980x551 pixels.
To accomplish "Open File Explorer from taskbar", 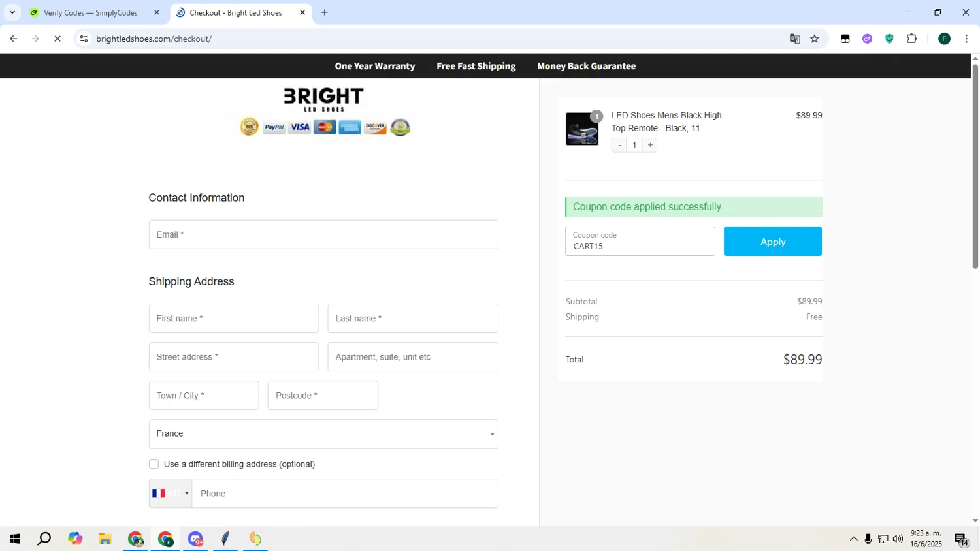I will pos(105,539).
